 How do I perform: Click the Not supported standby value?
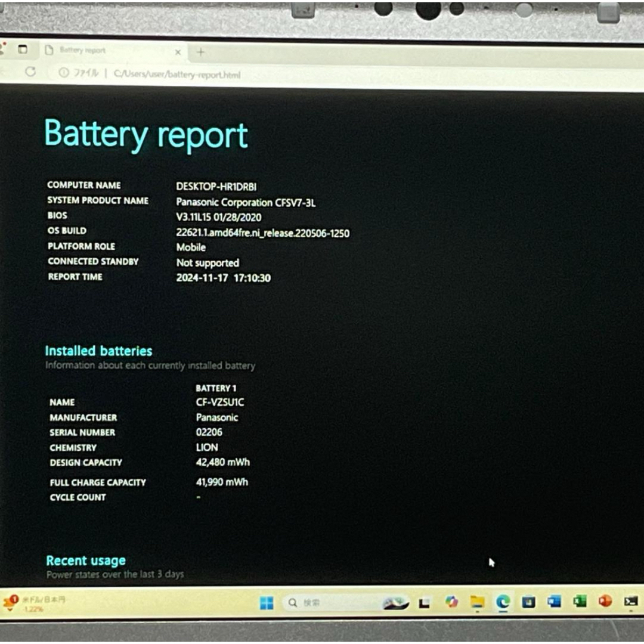pyautogui.click(x=208, y=263)
